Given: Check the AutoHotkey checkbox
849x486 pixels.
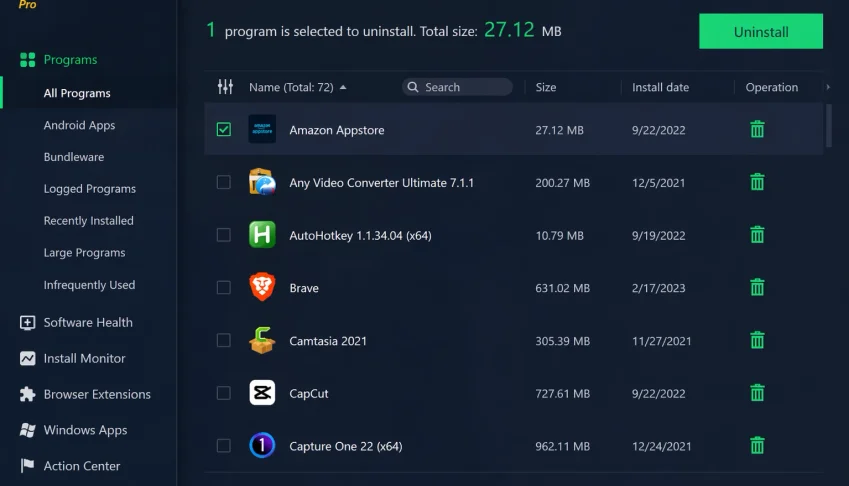Looking at the screenshot, I should tap(224, 235).
